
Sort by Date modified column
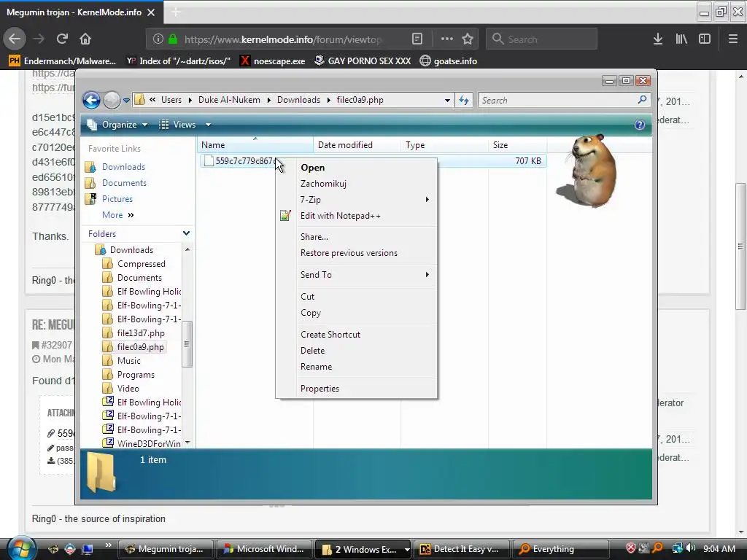click(357, 145)
